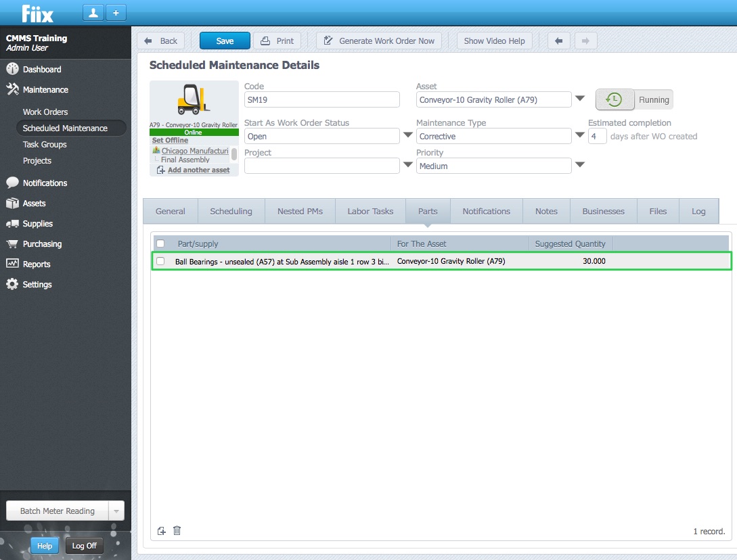The image size is (737, 560).
Task: Open the Maintenance menu
Action: pos(45,89)
